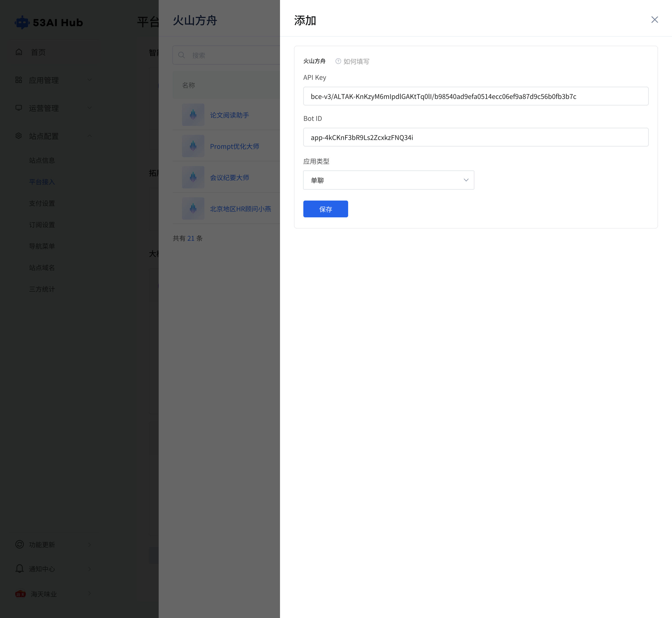Image resolution: width=672 pixels, height=618 pixels.
Task: Open the 如何填写 help link
Action: [356, 62]
